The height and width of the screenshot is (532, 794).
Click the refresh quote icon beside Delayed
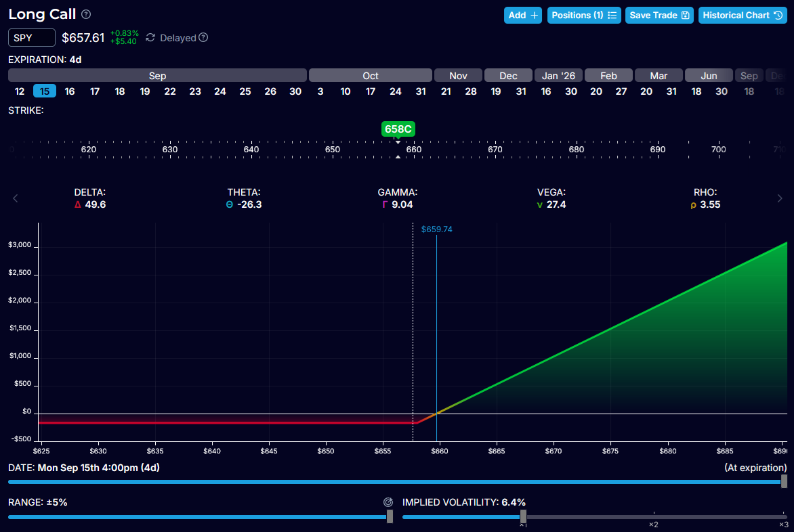pos(150,38)
